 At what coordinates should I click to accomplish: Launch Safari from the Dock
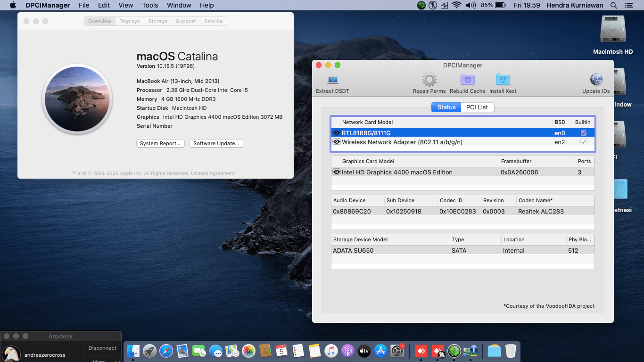(166, 351)
